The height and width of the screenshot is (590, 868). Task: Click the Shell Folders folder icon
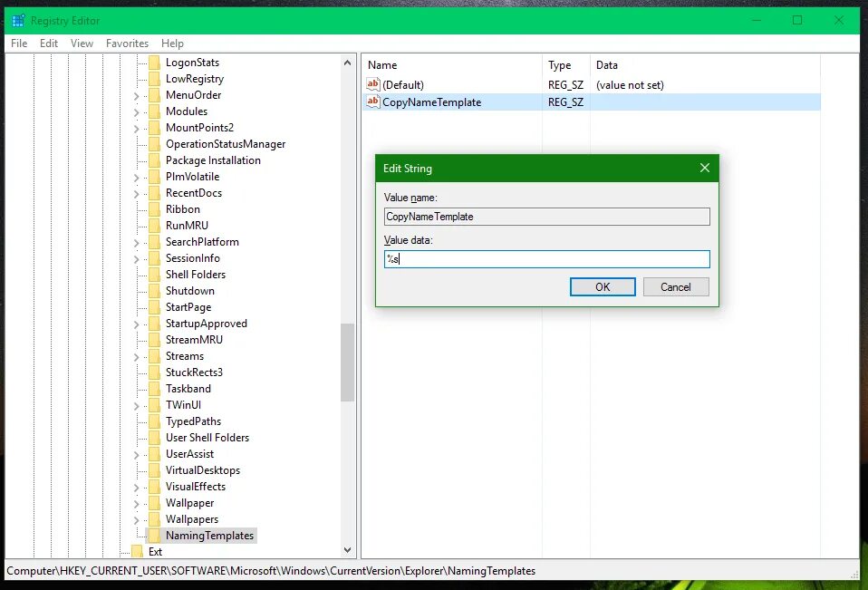tap(154, 275)
